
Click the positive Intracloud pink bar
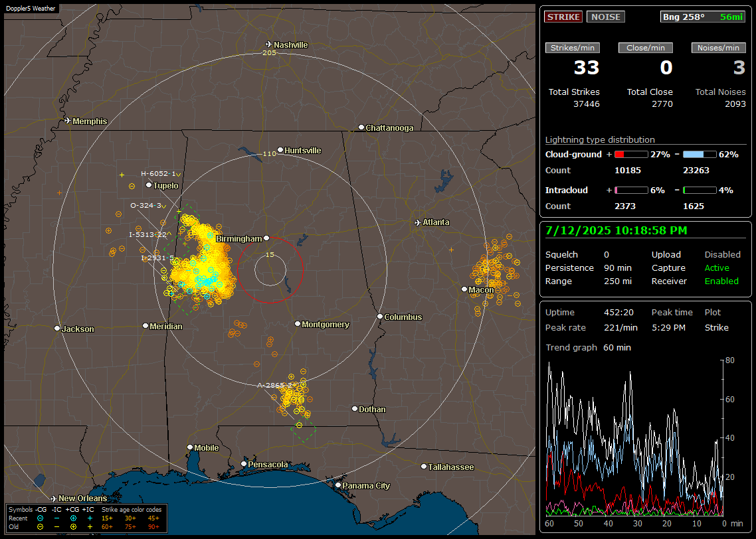click(631, 191)
